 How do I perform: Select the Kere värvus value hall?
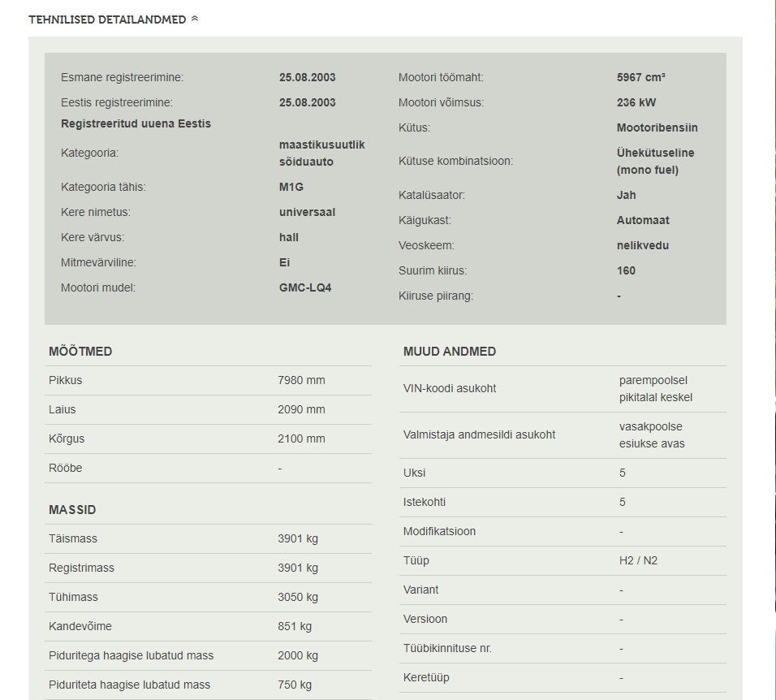click(289, 237)
